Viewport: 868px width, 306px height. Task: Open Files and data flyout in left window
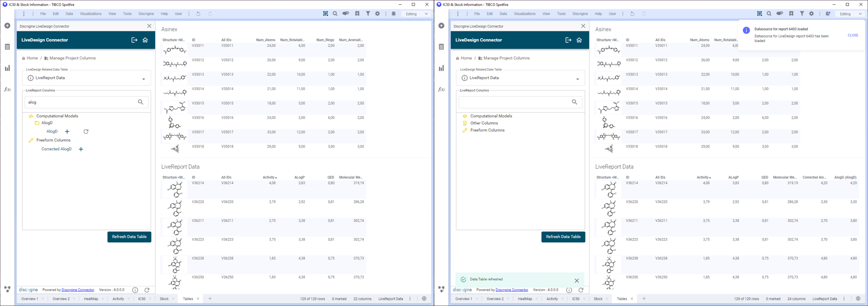(7, 25)
